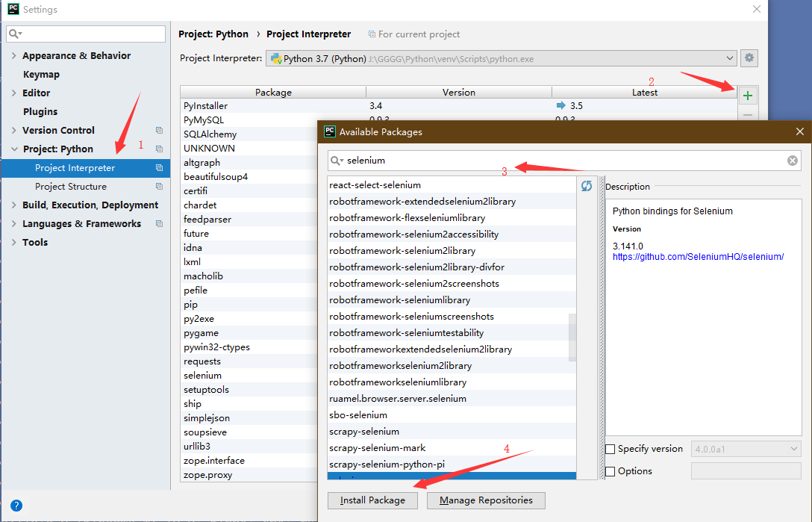This screenshot has width=812, height=522.
Task: Select scrapy-selenium-python-pi package
Action: (452, 464)
